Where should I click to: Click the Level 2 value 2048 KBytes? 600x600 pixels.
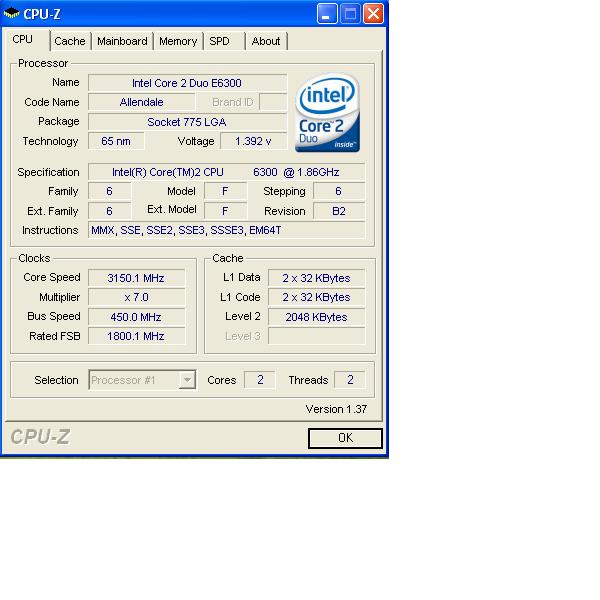click(x=316, y=317)
